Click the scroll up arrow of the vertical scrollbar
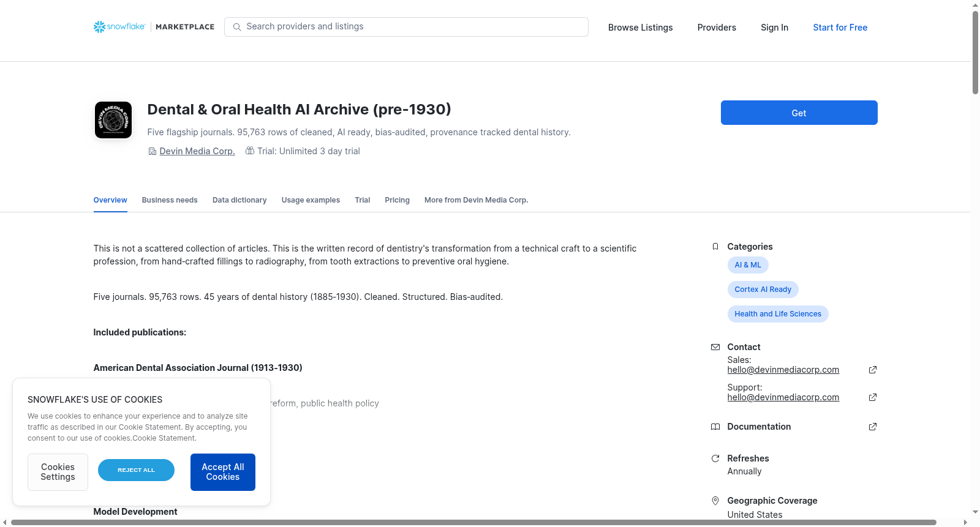Viewport: 980px width, 527px height. 975,5
